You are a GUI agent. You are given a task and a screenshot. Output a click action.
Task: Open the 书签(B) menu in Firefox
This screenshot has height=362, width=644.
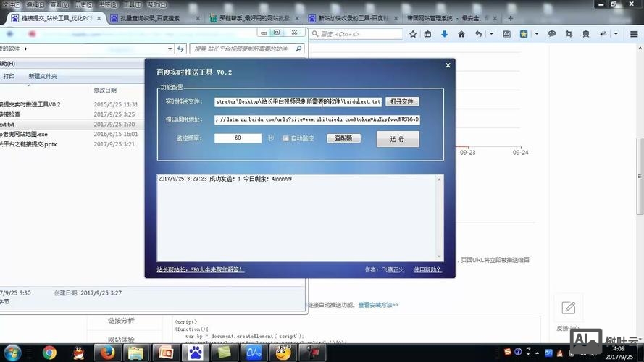[x=108, y=4]
